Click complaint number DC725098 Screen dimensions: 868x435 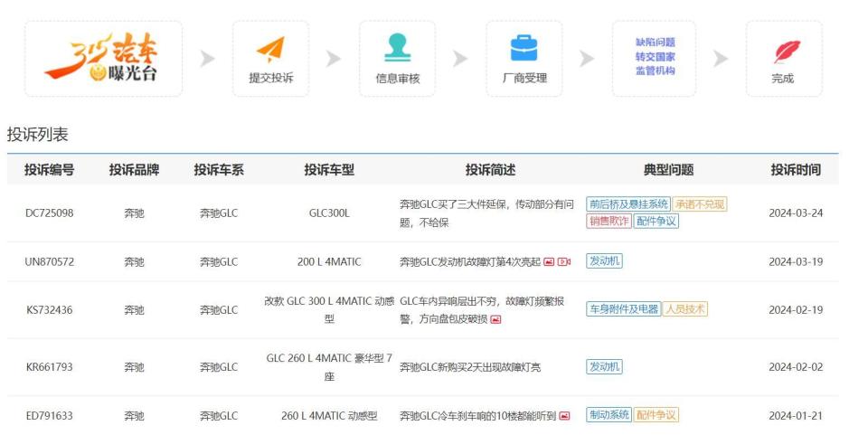49,213
